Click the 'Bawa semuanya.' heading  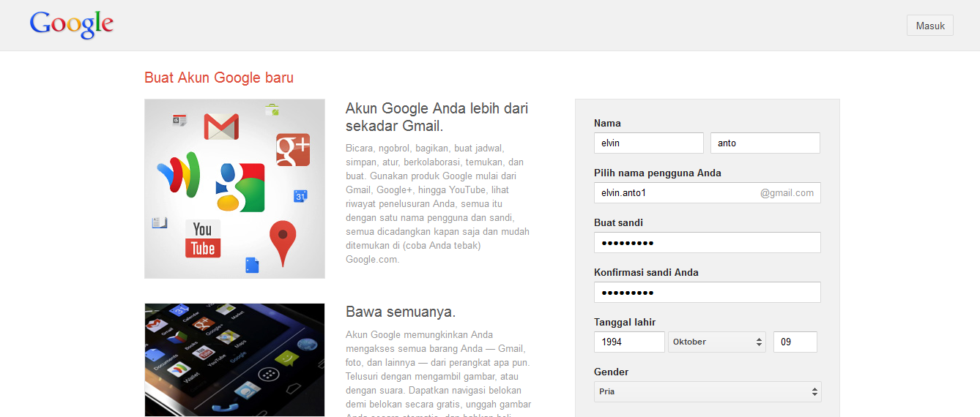coord(401,312)
